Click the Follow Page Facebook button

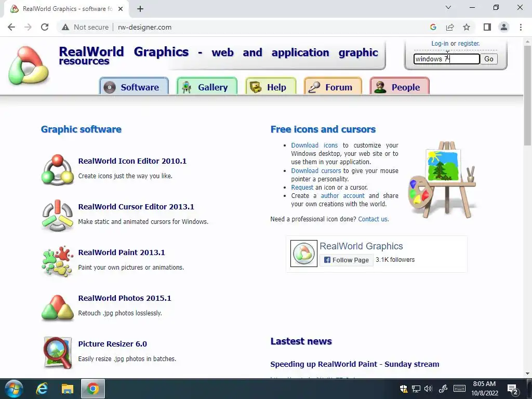pyautogui.click(x=347, y=260)
